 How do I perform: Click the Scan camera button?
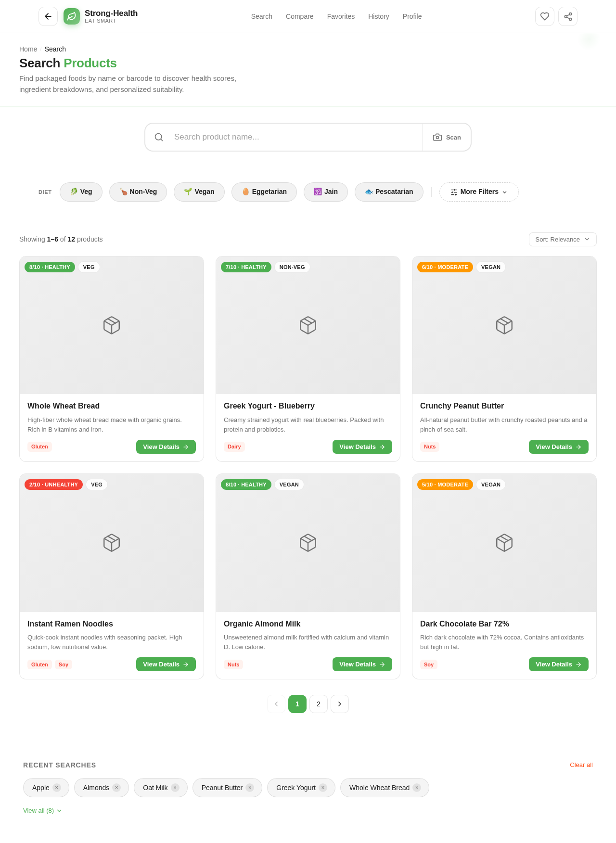coord(447,137)
